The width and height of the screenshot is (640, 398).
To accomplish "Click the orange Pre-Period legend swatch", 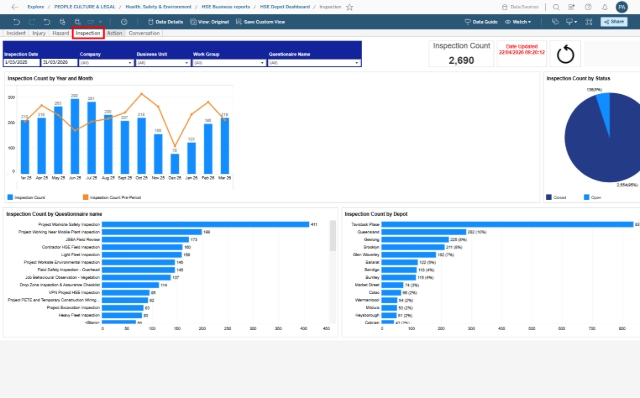I will pyautogui.click(x=86, y=197).
